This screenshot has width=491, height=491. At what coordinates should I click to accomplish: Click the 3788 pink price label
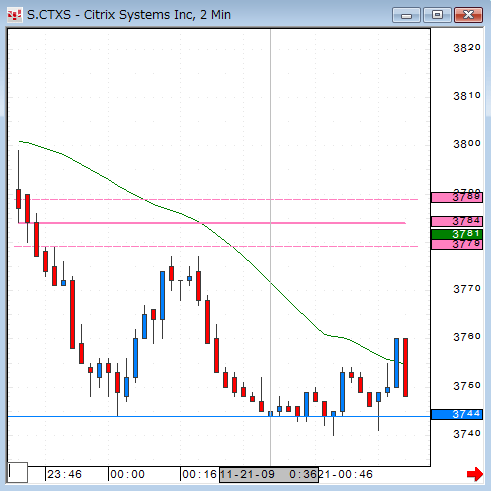click(457, 197)
